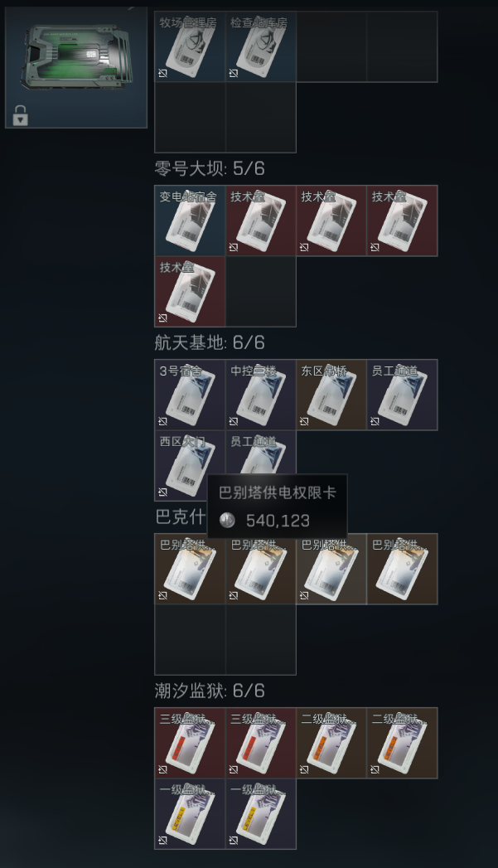Select the 检查站库房 keycard
The width and height of the screenshot is (498, 868).
[261, 46]
